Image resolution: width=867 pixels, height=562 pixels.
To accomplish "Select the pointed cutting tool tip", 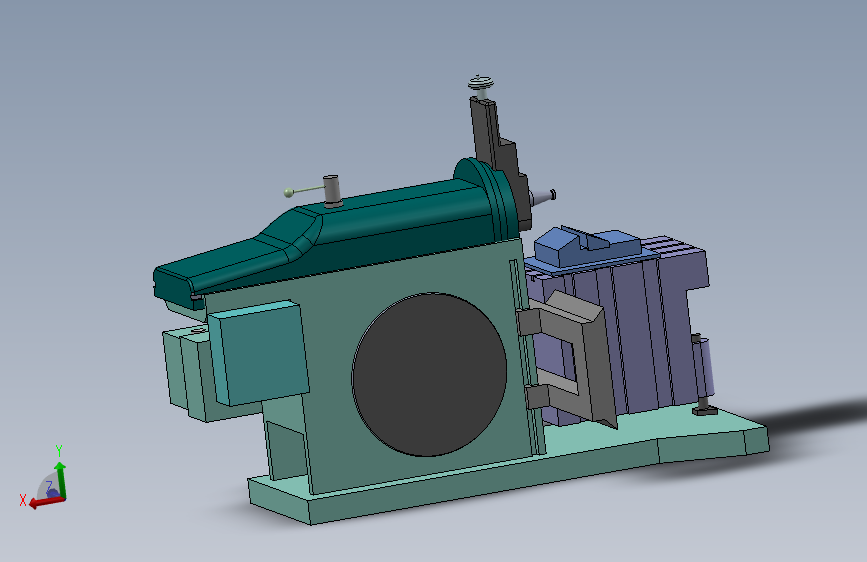I will [x=542, y=196].
